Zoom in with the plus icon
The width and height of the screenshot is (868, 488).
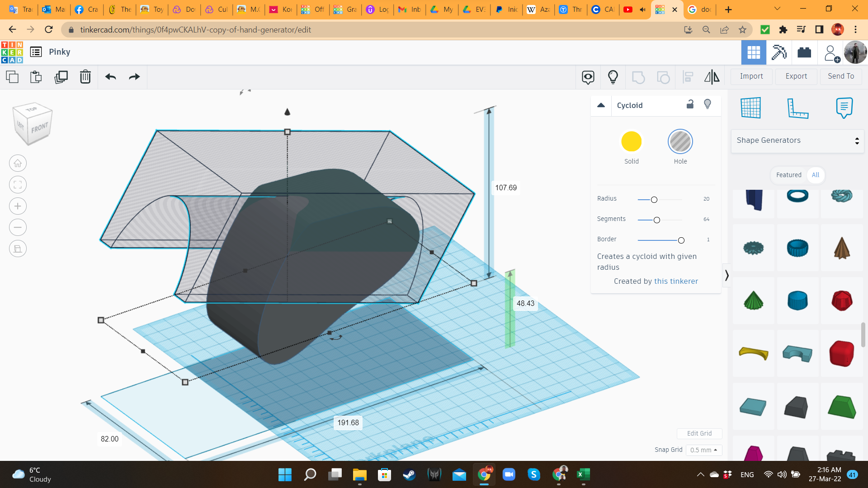18,206
